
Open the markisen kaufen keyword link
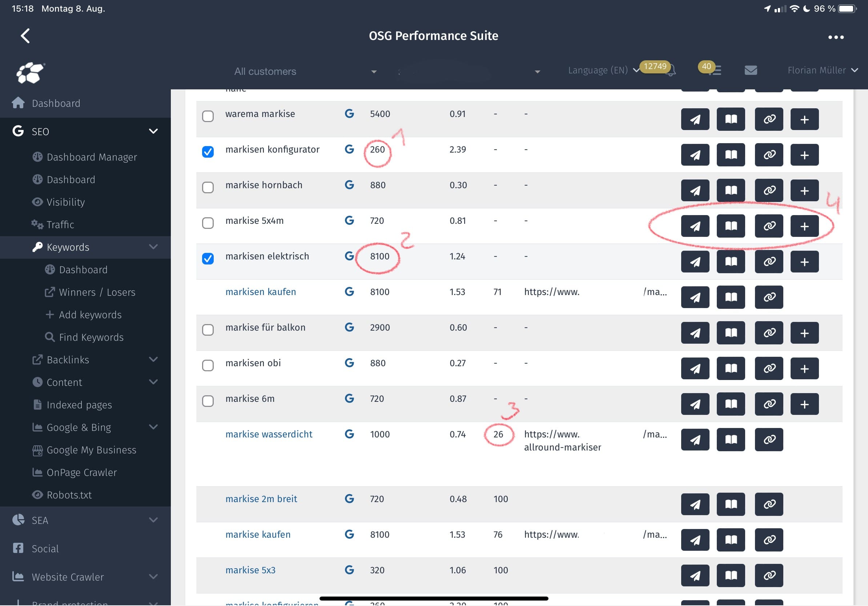[x=261, y=292]
